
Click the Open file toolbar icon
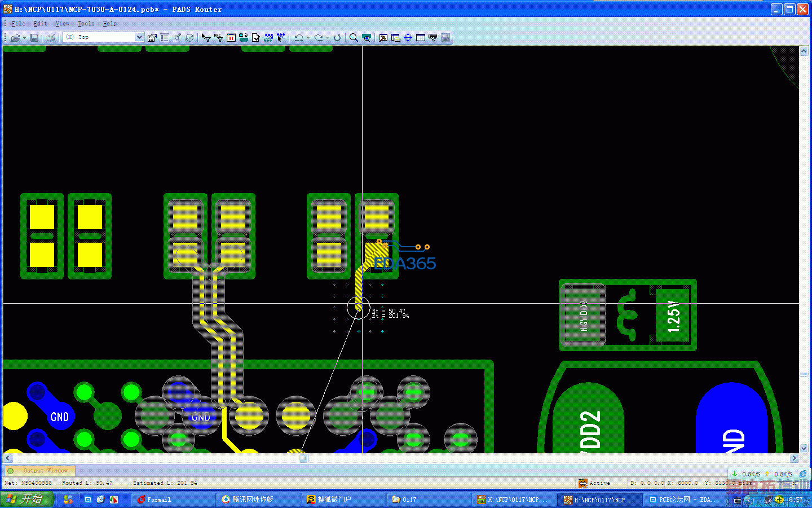[x=15, y=38]
